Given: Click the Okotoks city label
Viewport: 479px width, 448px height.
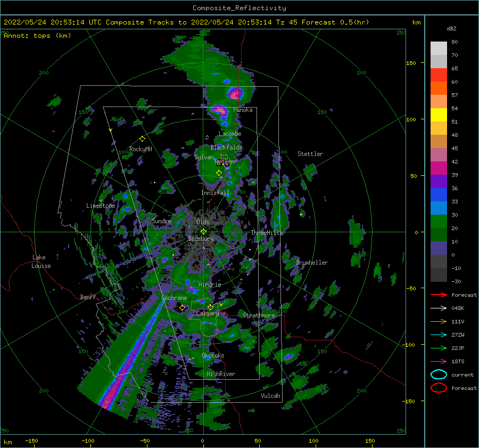Looking at the screenshot, I should [213, 355].
